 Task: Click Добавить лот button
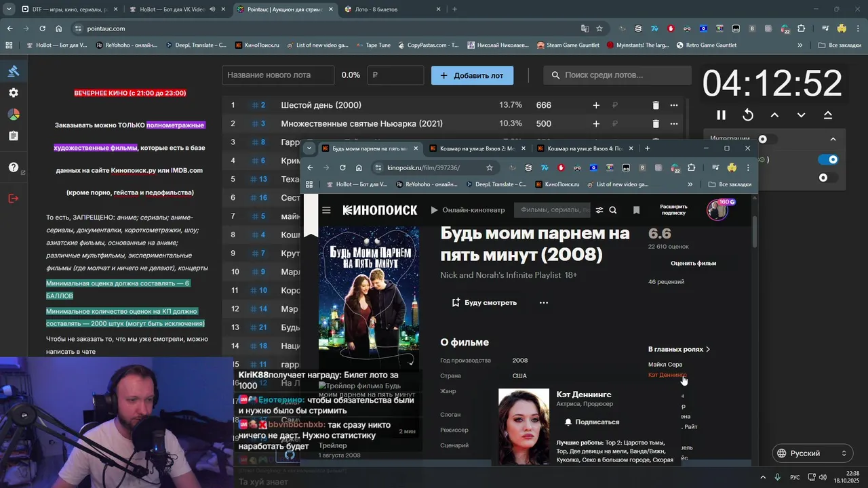(472, 75)
